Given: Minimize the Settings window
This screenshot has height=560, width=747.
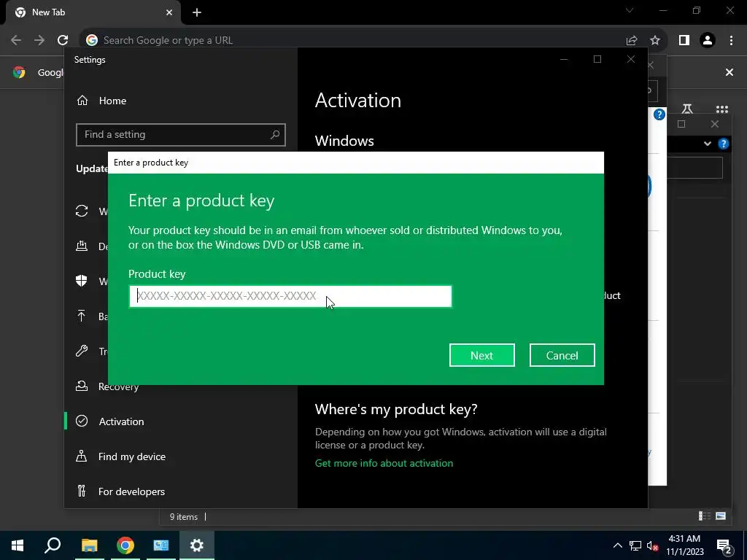Looking at the screenshot, I should (x=564, y=59).
